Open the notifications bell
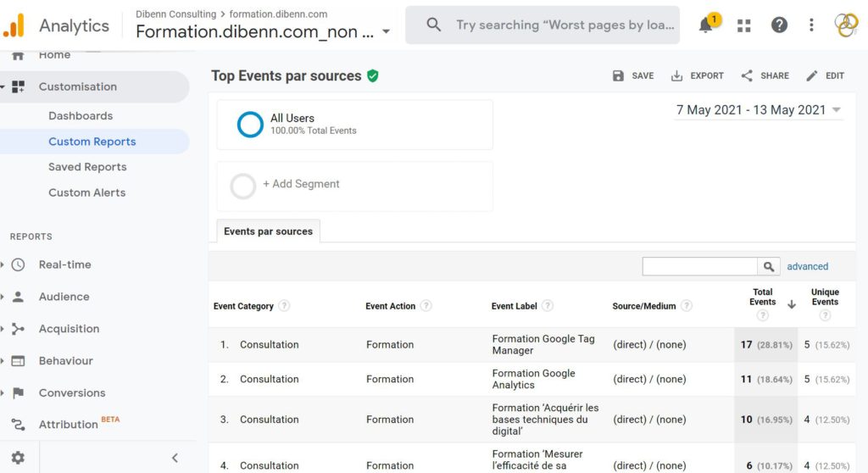 pyautogui.click(x=706, y=25)
